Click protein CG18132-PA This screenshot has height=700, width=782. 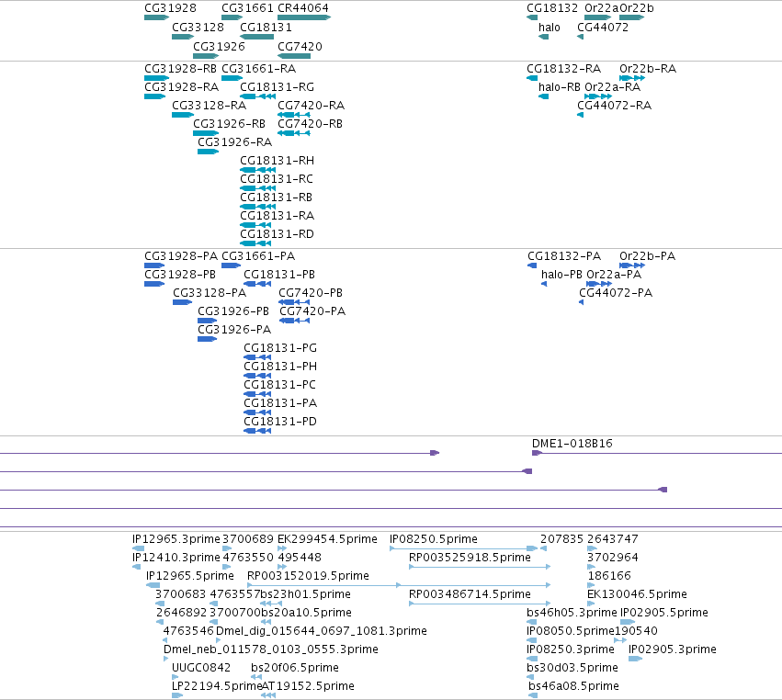point(564,255)
